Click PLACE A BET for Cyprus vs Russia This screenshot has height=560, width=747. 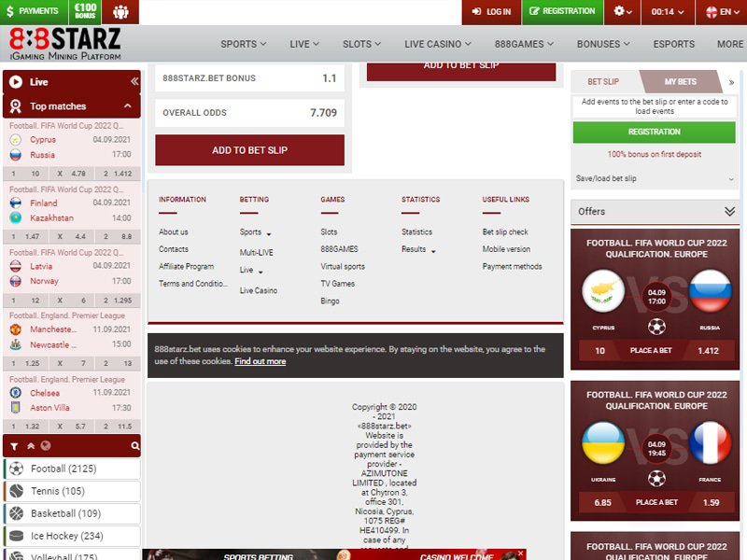[x=651, y=351]
